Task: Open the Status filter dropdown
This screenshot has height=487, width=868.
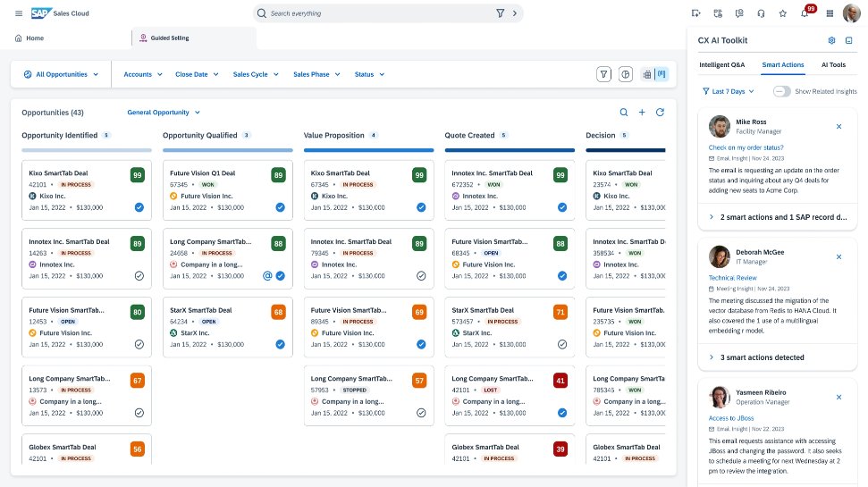Action: click(x=369, y=74)
